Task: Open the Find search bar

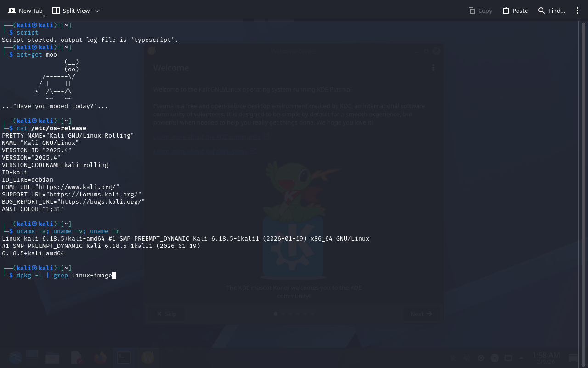Action: pyautogui.click(x=551, y=11)
